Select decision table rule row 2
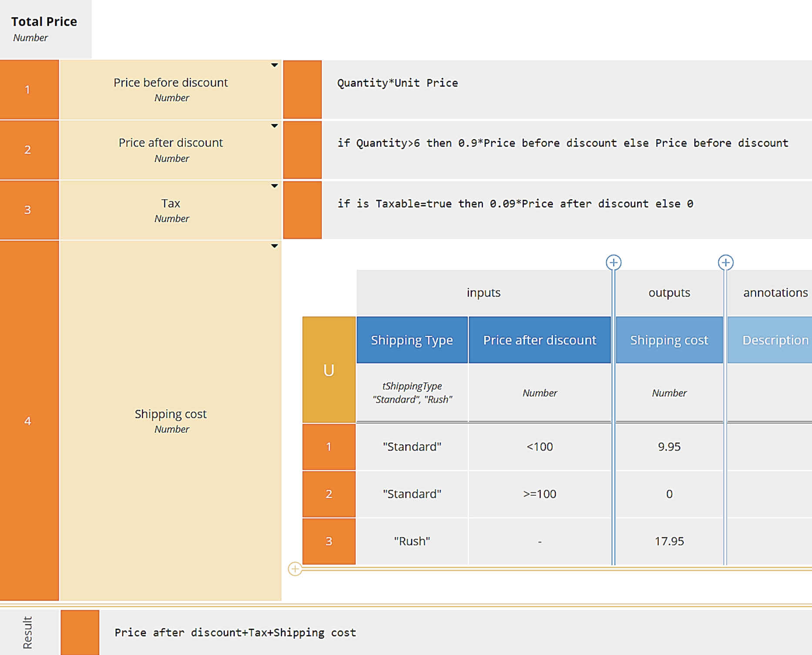Image resolution: width=812 pixels, height=655 pixels. [329, 494]
